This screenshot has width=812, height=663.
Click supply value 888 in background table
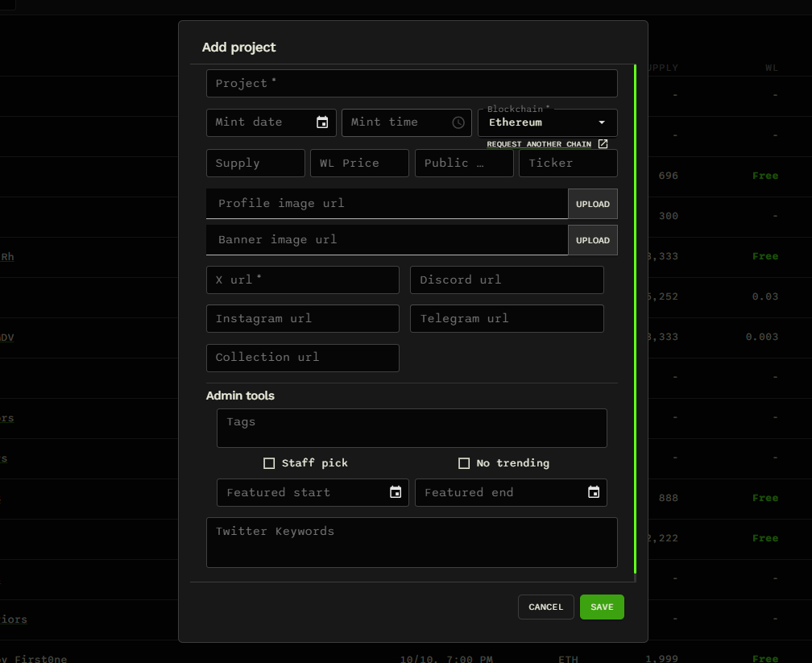(x=668, y=498)
